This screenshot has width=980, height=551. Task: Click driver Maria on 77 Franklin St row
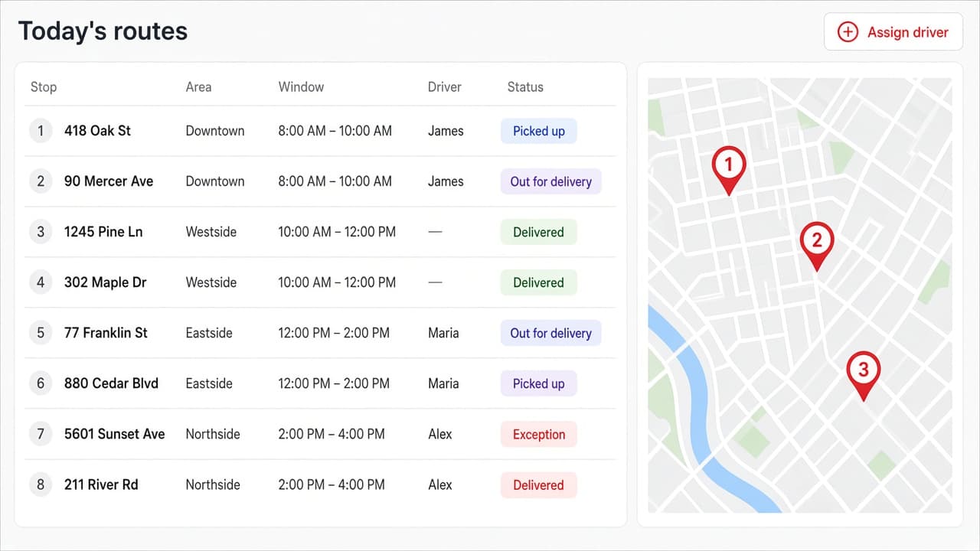443,333
